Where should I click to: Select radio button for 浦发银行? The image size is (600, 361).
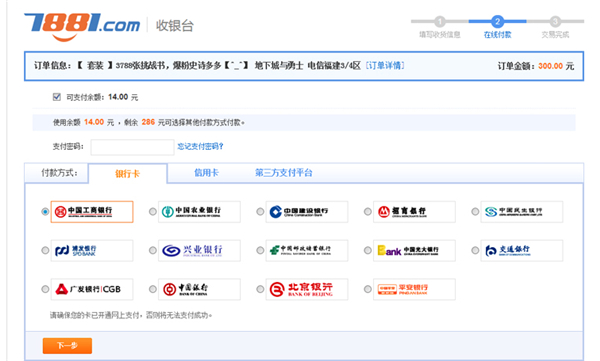45,250
